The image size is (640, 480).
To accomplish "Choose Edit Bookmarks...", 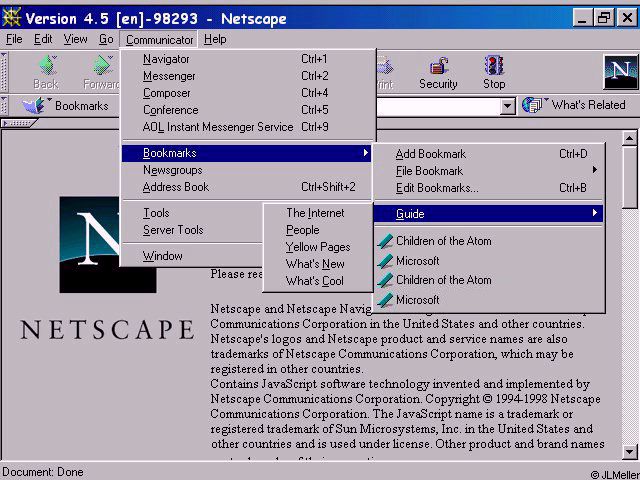I will (489, 188).
